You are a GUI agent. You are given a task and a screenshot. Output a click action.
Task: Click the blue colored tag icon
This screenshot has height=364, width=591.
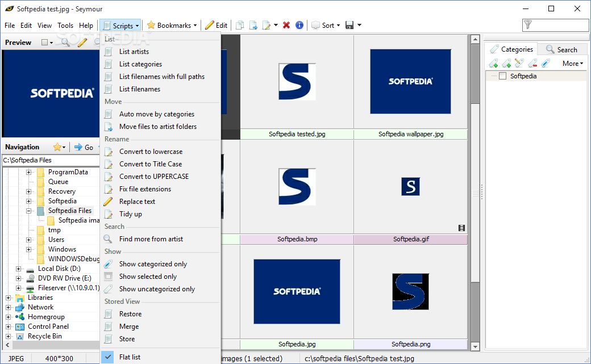click(x=546, y=63)
